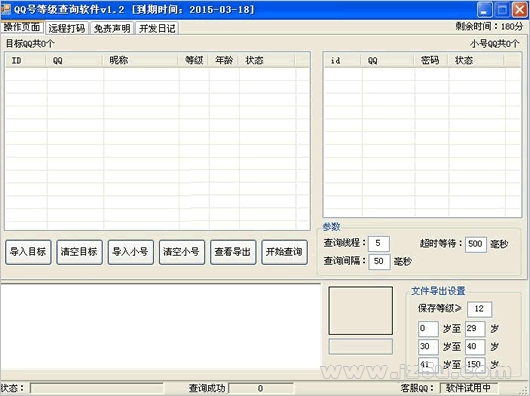
Task: Click the age field showing 0
Action: [x=428, y=328]
